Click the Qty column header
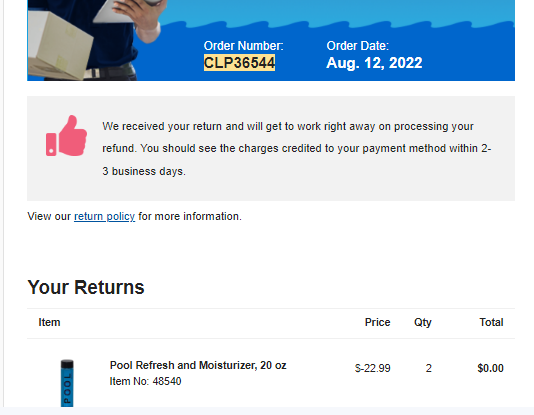 [423, 322]
